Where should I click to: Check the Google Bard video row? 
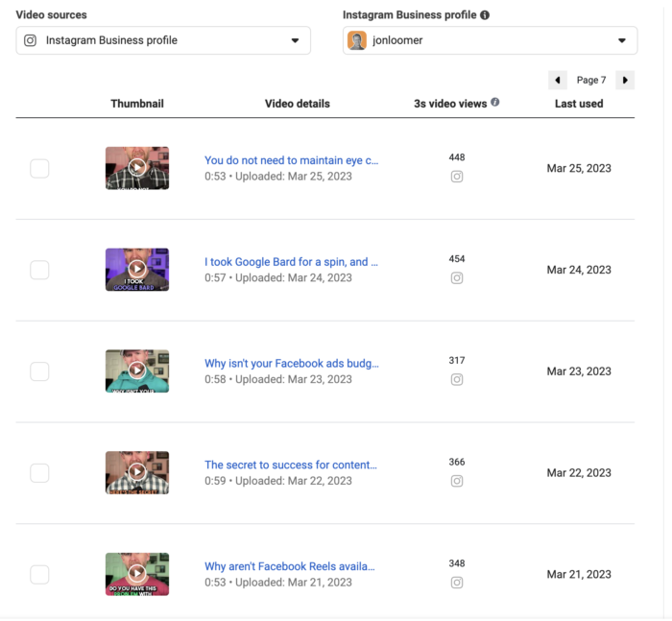[39, 270]
